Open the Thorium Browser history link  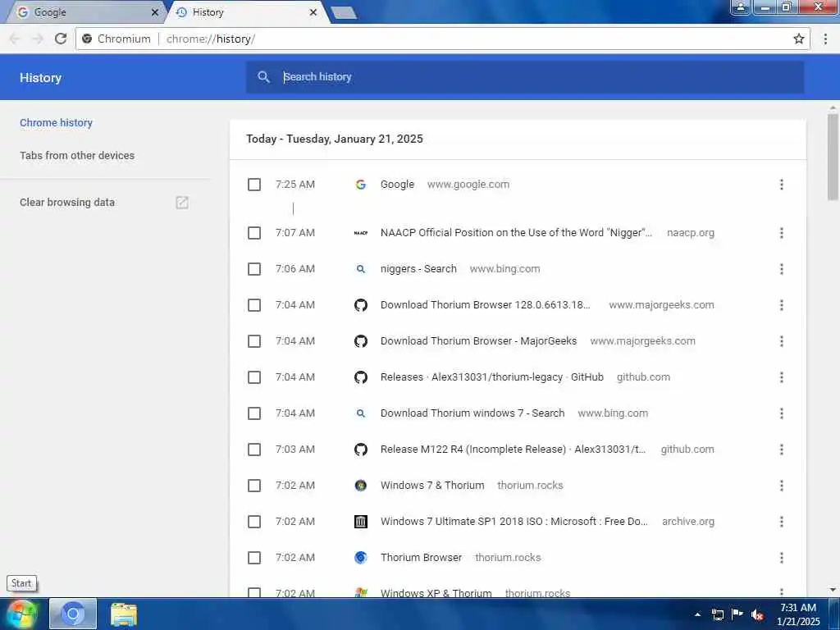[x=421, y=558]
